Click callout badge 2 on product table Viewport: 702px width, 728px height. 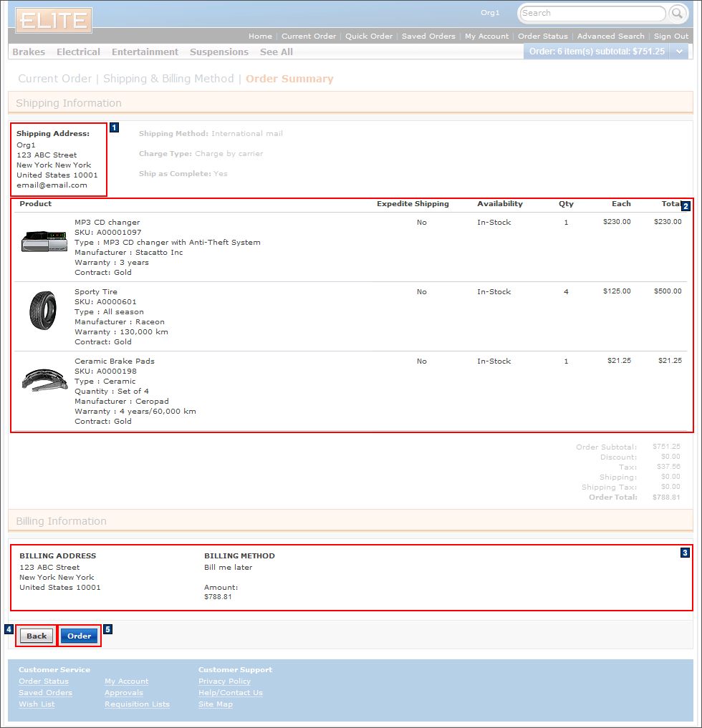coord(686,206)
